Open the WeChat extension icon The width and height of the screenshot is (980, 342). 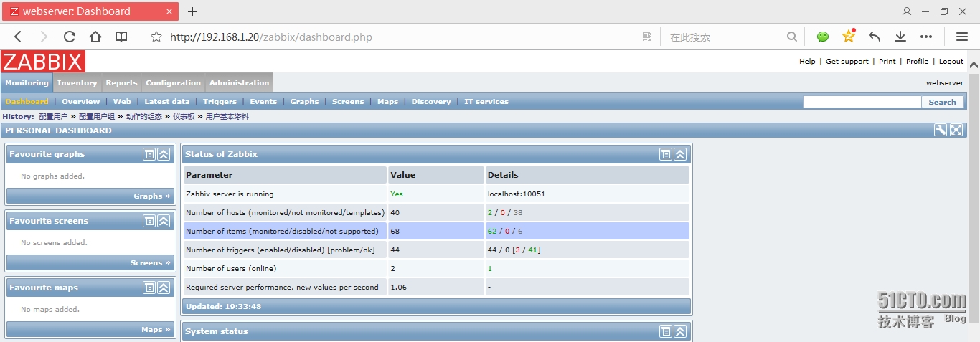[823, 37]
